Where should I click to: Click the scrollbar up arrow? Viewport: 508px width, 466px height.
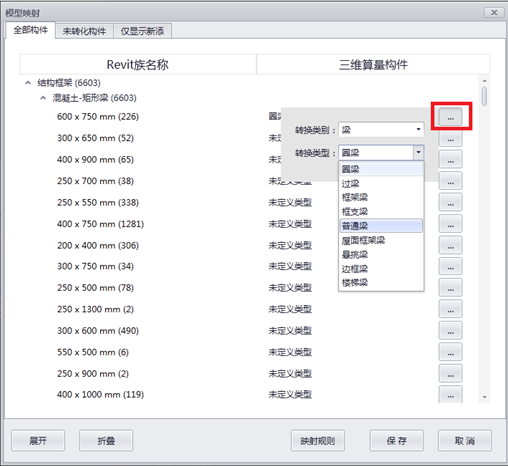click(x=484, y=81)
